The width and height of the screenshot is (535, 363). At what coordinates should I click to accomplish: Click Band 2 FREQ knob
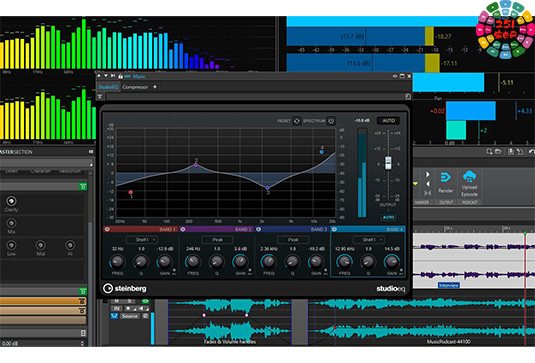point(193,262)
